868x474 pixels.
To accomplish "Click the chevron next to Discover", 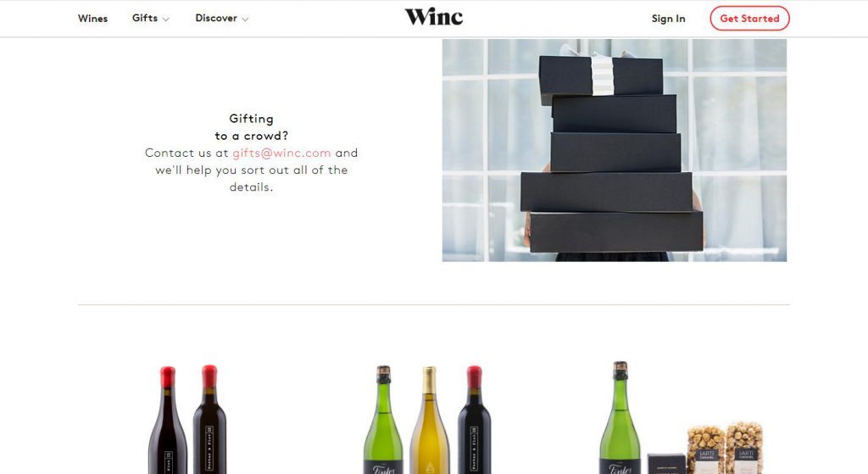I will [245, 20].
